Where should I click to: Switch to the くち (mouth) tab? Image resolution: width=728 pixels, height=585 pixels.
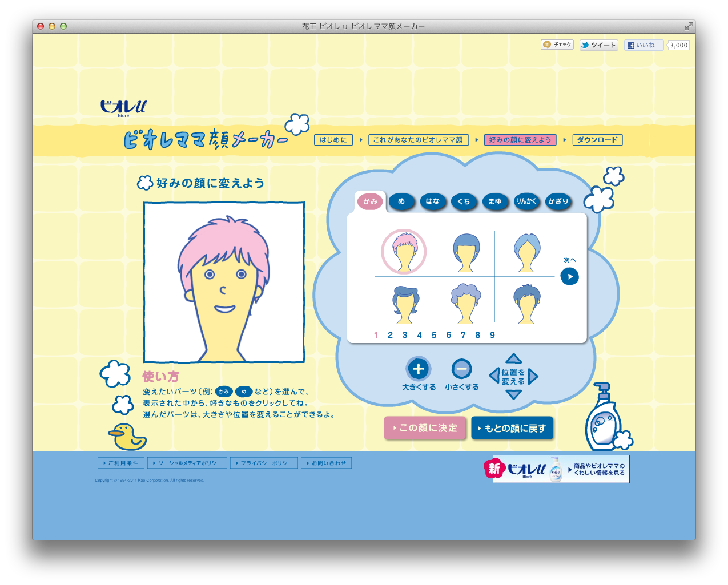[x=464, y=201]
